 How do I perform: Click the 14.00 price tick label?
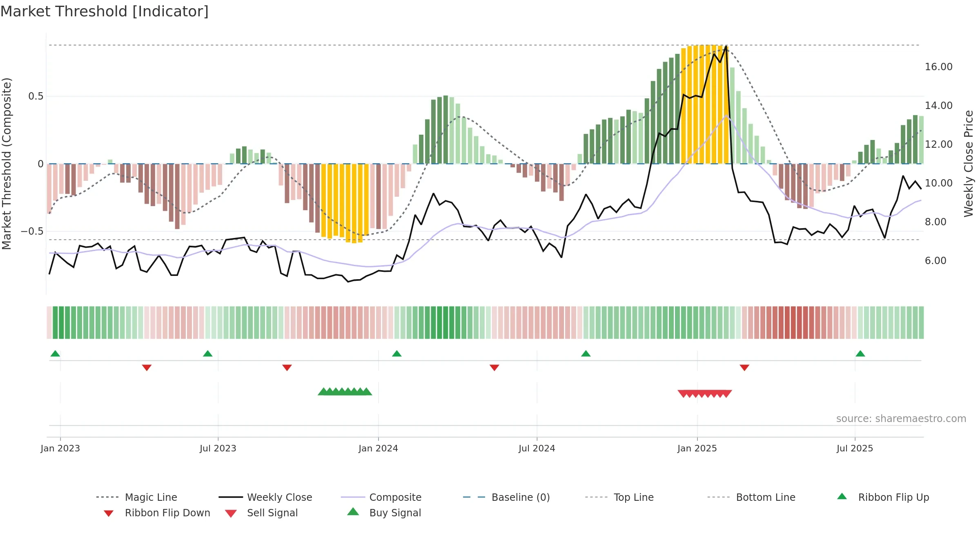point(938,106)
